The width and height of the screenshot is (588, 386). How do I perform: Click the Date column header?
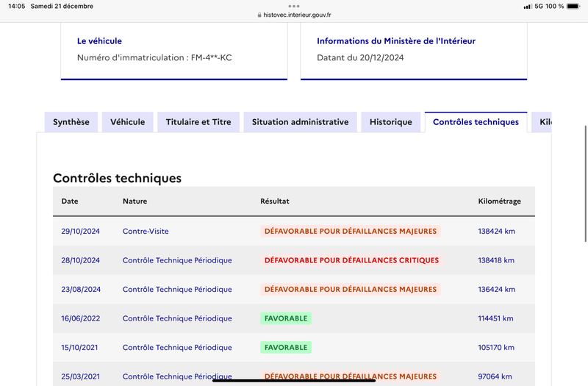pos(70,201)
